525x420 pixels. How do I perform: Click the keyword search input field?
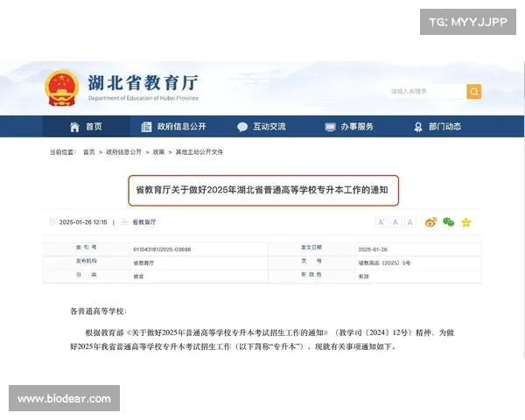(426, 91)
